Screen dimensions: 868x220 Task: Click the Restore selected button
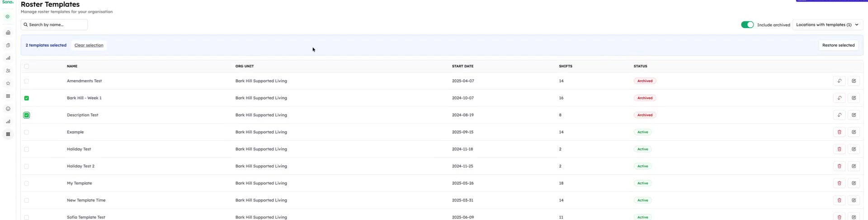click(x=838, y=45)
